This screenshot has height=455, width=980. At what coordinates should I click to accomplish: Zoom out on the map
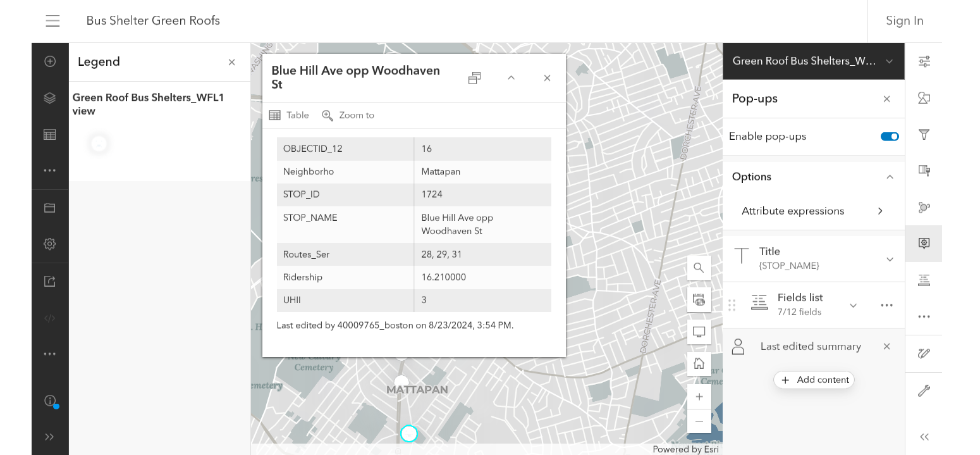699,421
